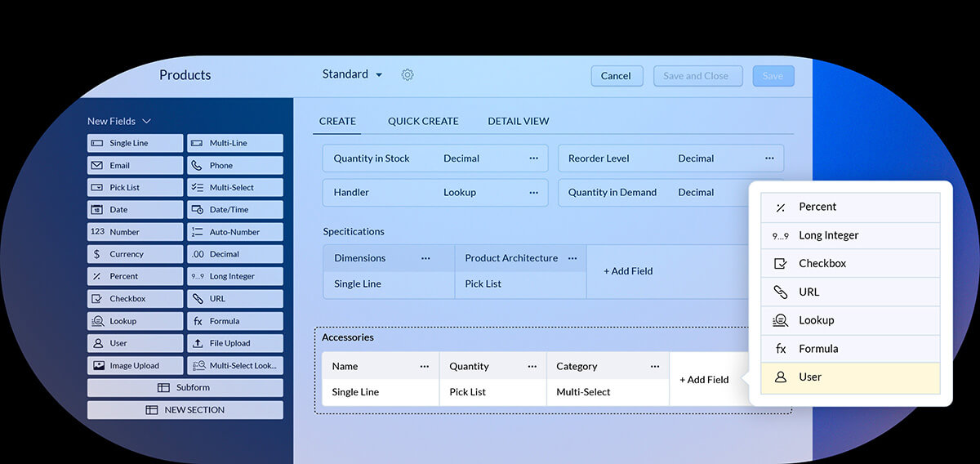This screenshot has width=980, height=464.
Task: Select the Phone handset icon
Action: 197,165
